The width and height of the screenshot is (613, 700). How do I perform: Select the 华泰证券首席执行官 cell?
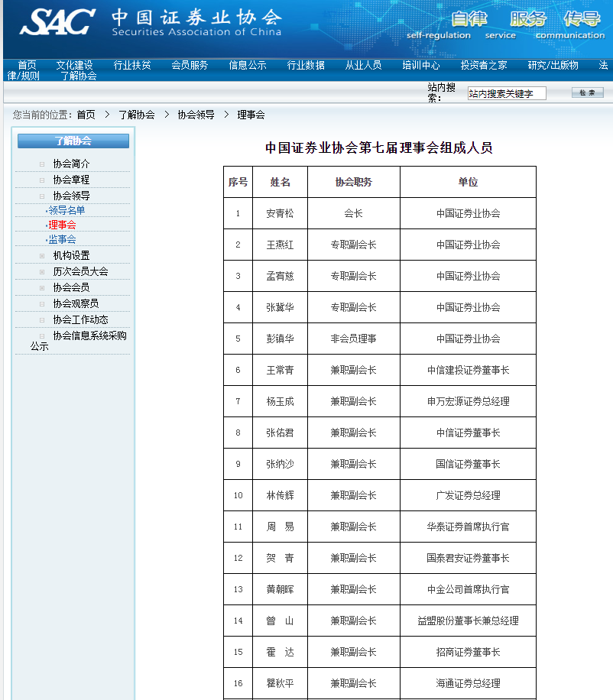point(468,527)
